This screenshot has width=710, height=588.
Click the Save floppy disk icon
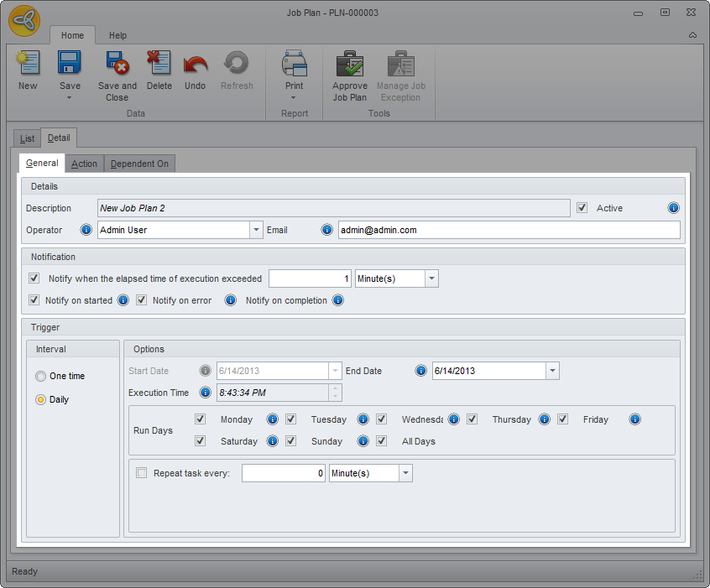coord(70,62)
